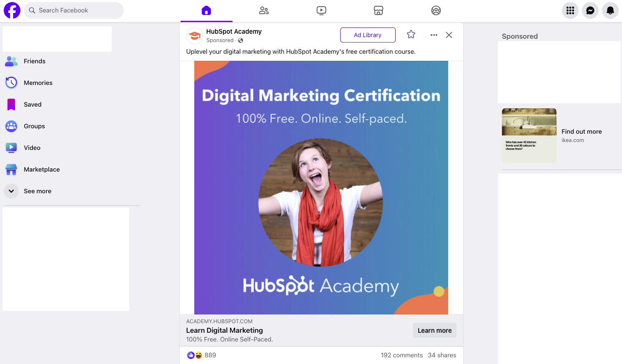Screen dimensions: 622x364
Task: Open the Video tab in top navigation
Action: pyautogui.click(x=321, y=10)
